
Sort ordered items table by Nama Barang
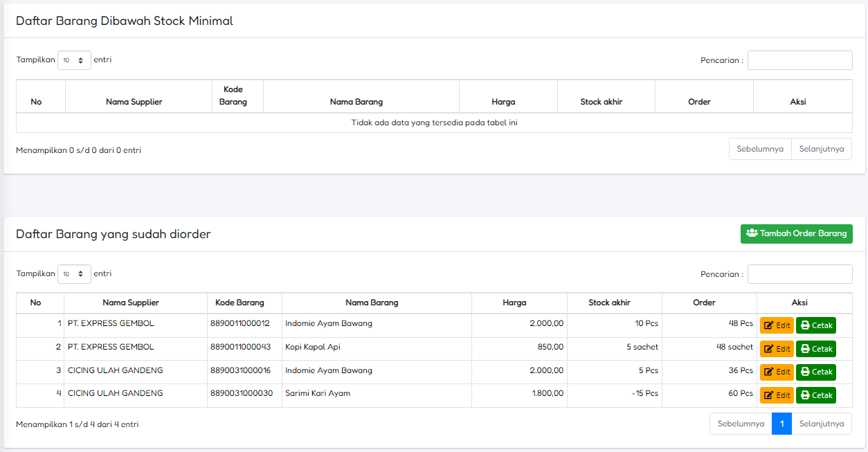coord(377,302)
